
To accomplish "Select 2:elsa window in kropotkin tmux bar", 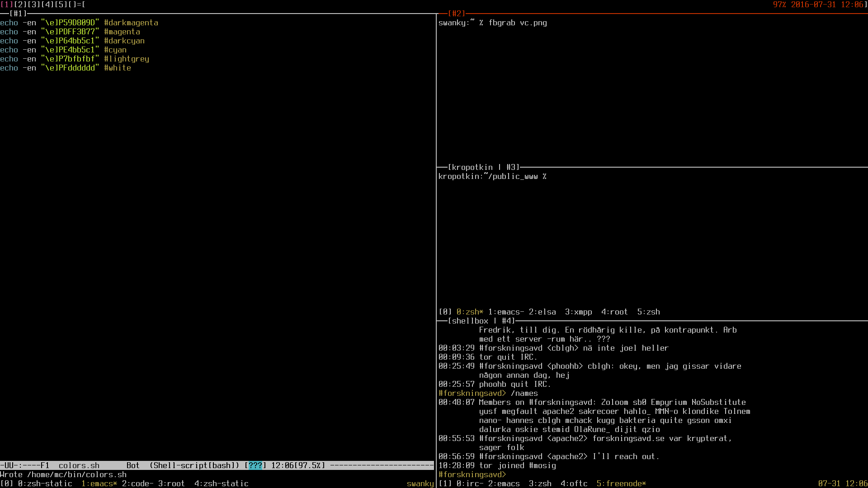I will point(542,312).
